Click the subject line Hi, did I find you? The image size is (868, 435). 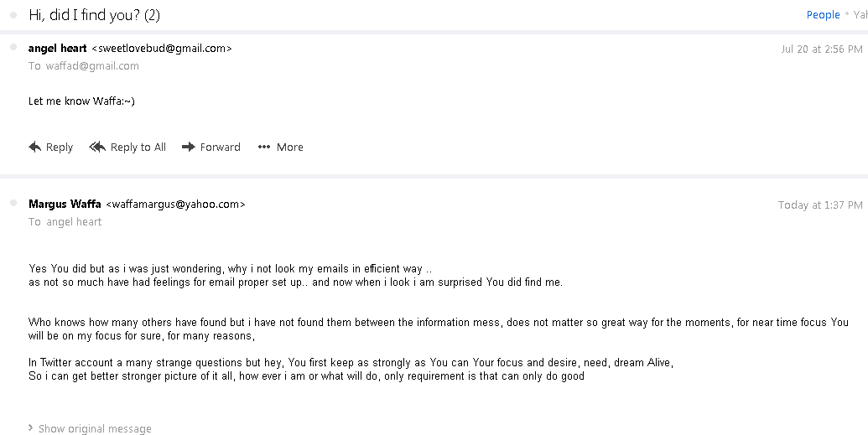pos(94,15)
